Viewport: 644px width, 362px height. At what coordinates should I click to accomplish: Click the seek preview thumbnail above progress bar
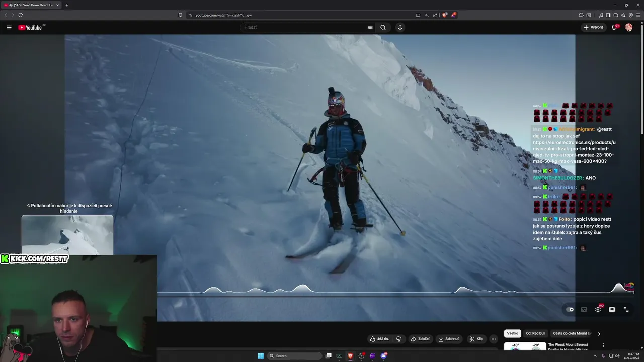tap(67, 235)
